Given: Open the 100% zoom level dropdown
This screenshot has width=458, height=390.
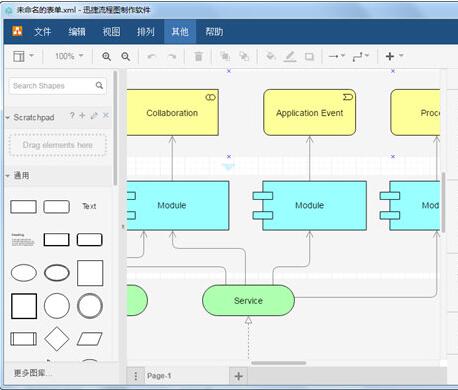Looking at the screenshot, I should tap(69, 56).
